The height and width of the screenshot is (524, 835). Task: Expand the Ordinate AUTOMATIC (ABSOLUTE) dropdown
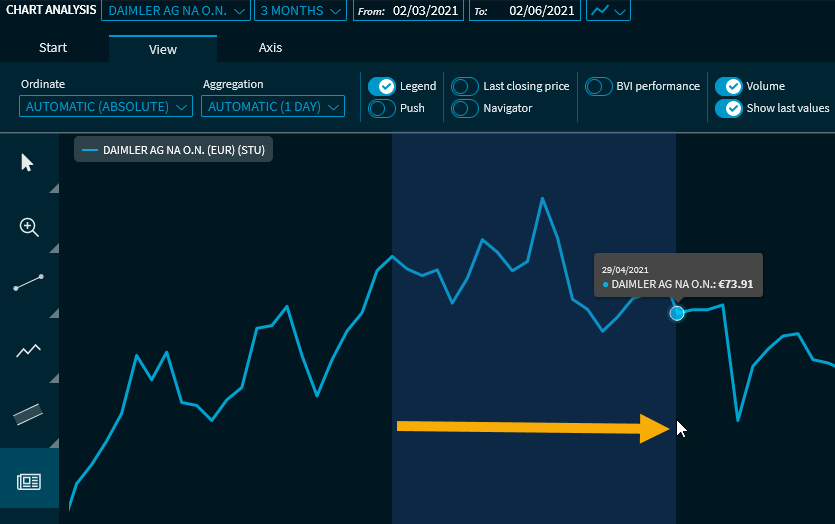(x=106, y=106)
